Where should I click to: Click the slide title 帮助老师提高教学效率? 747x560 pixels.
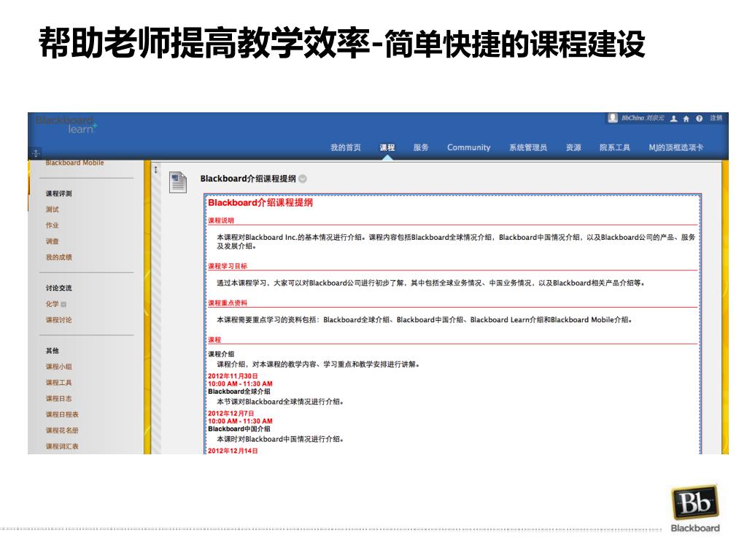[204, 43]
